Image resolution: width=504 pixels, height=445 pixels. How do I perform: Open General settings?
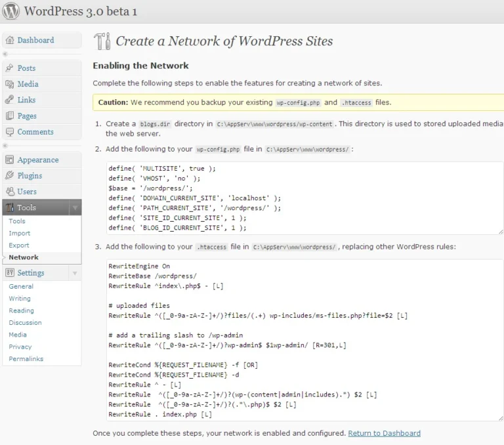[21, 286]
